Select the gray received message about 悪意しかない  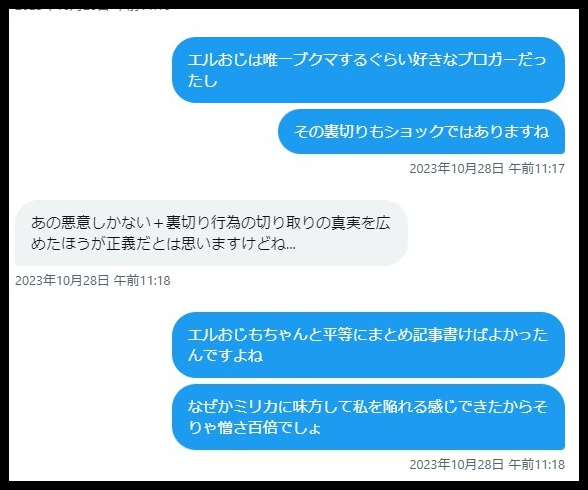pos(211,233)
